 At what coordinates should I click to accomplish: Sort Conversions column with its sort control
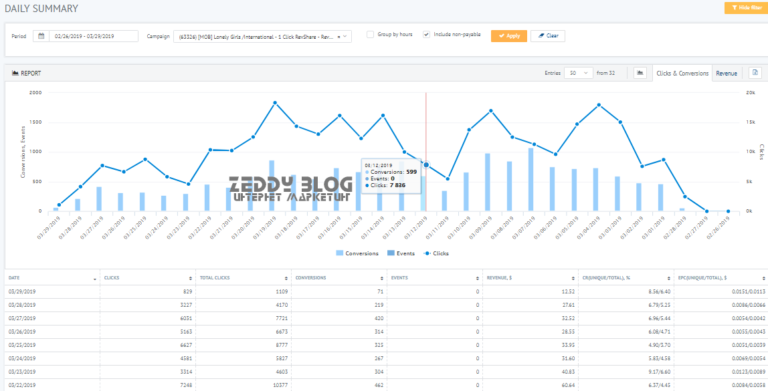coord(382,278)
